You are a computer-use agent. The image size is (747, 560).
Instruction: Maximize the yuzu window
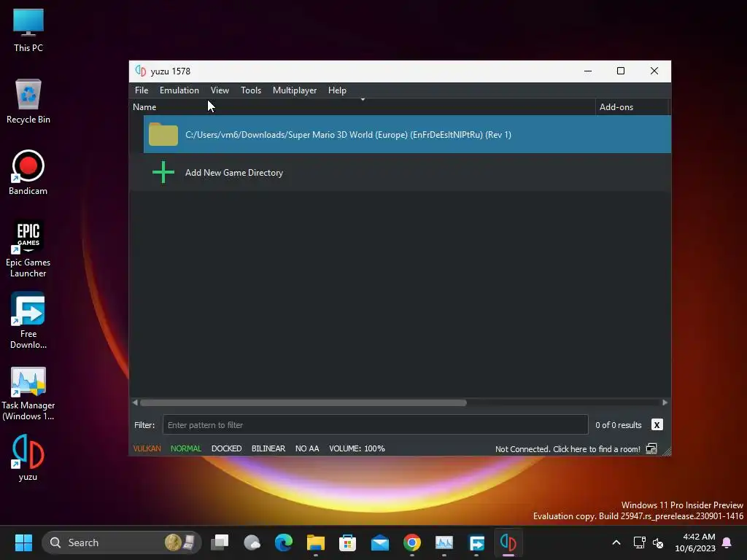pos(620,71)
